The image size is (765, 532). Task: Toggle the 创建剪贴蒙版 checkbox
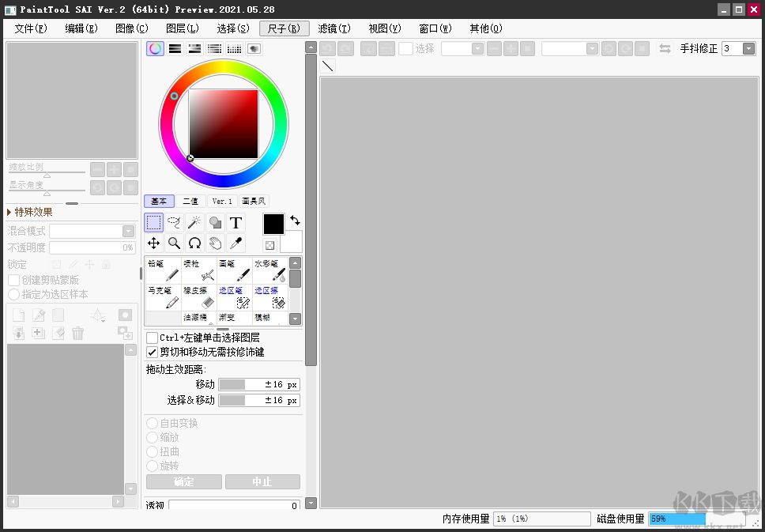tap(14, 279)
